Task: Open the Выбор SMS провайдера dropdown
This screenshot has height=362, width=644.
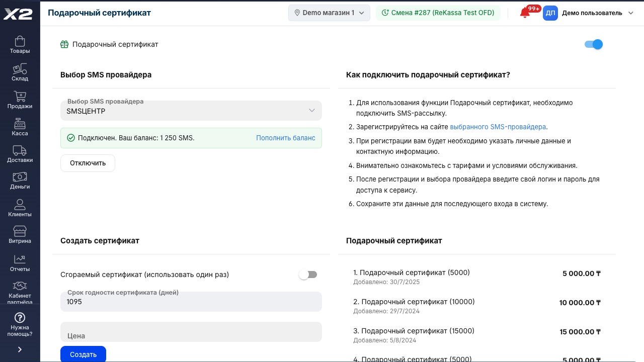Action: (191, 111)
